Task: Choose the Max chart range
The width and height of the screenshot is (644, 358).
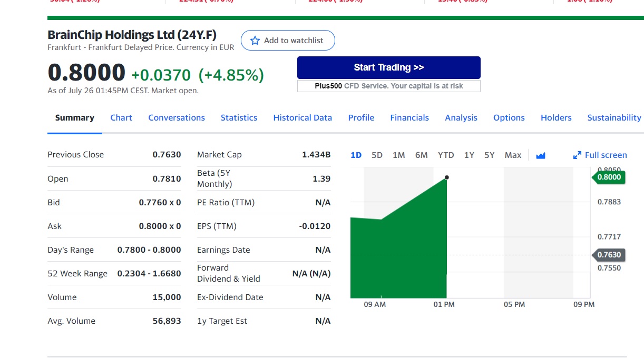Action: tap(513, 155)
